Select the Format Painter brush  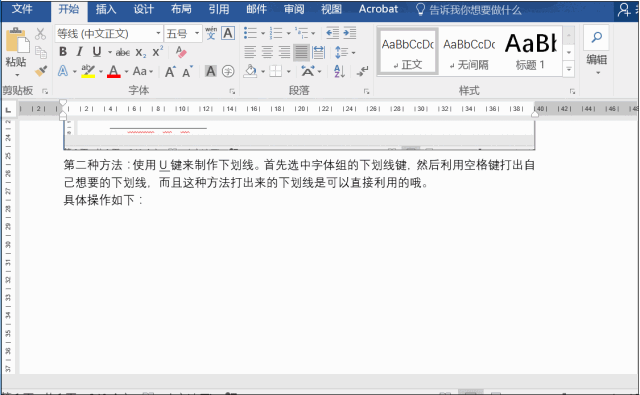(41, 71)
